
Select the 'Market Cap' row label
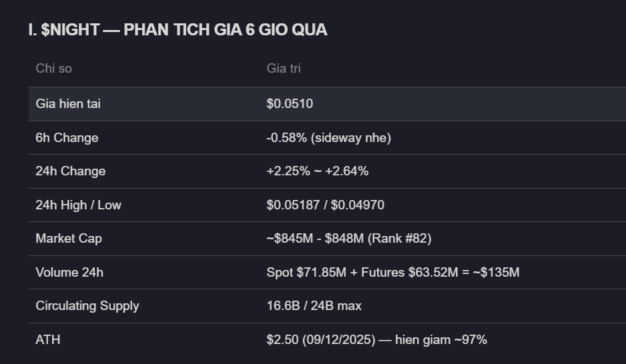tap(69, 239)
